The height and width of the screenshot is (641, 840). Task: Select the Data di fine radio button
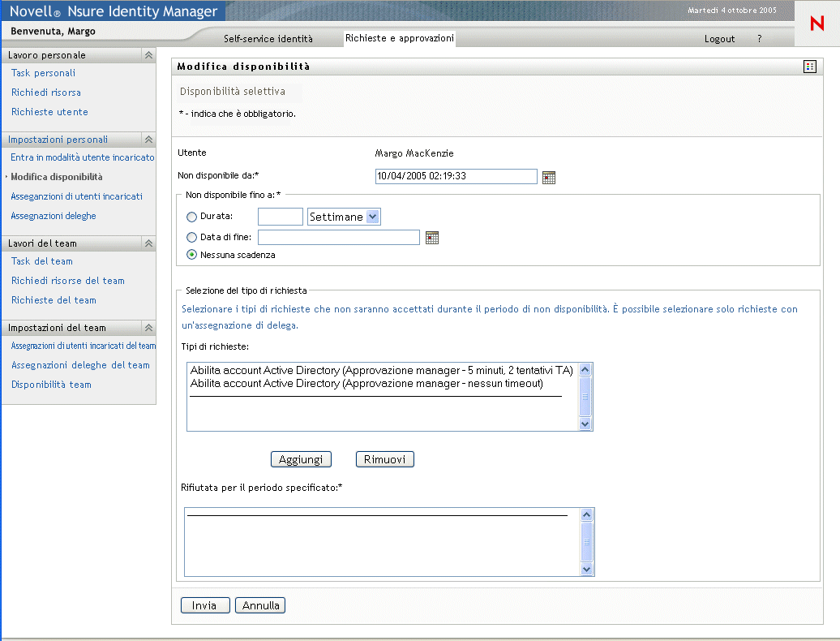[192, 238]
